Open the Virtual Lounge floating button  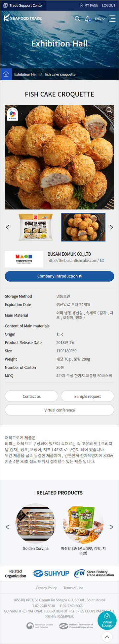pyautogui.click(x=107, y=621)
